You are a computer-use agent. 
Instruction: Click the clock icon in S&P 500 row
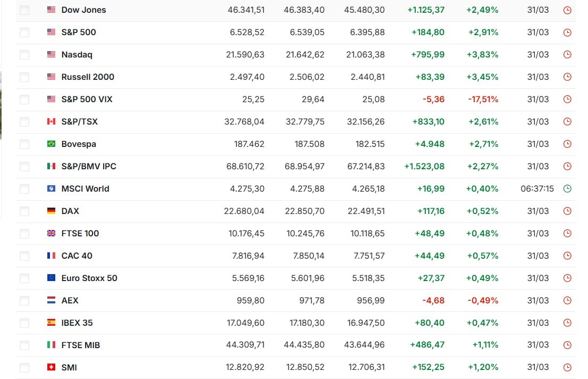tap(567, 32)
